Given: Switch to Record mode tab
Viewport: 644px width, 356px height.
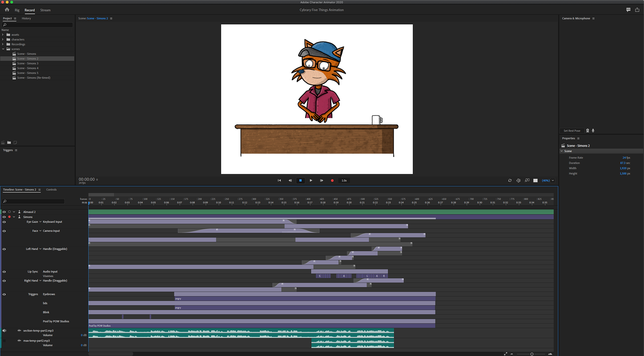Looking at the screenshot, I should coord(30,10).
